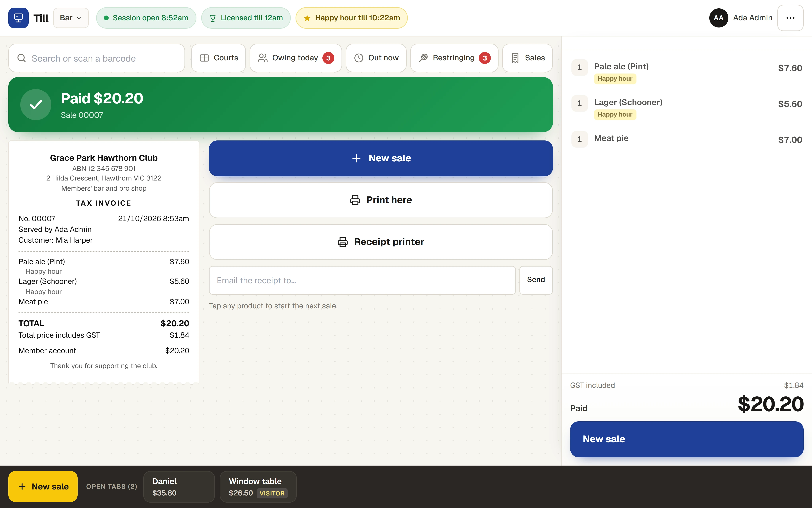Click the Receipt printer button
Viewport: 812px width, 508px height.
pyautogui.click(x=381, y=242)
